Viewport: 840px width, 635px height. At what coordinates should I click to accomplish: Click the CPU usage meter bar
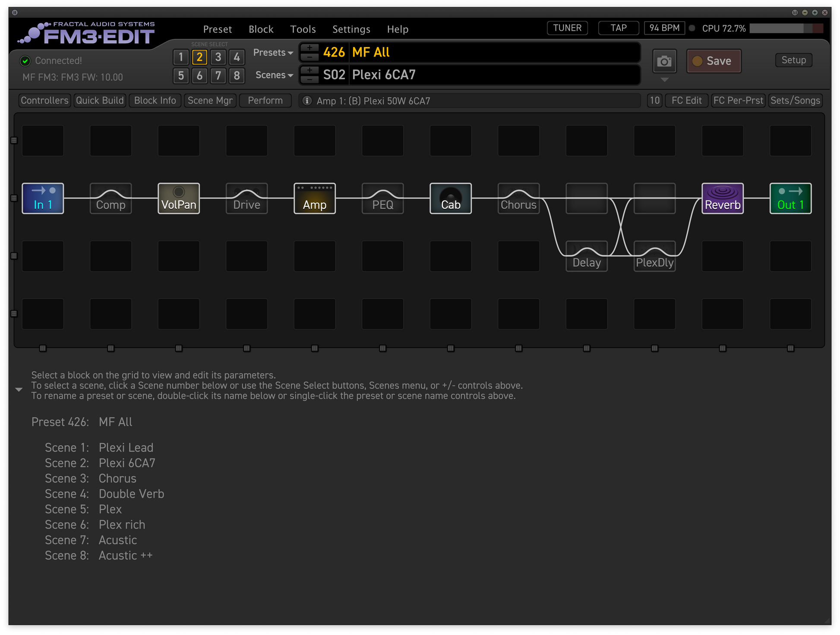786,29
